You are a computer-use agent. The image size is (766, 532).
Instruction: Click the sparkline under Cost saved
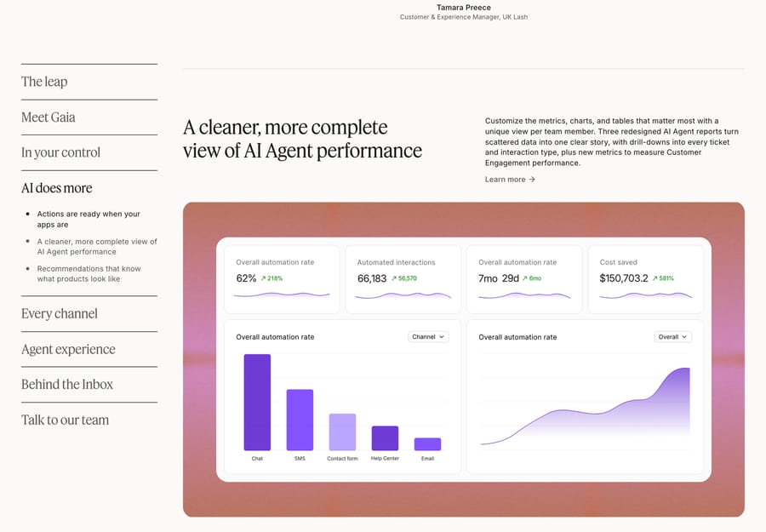(x=645, y=295)
